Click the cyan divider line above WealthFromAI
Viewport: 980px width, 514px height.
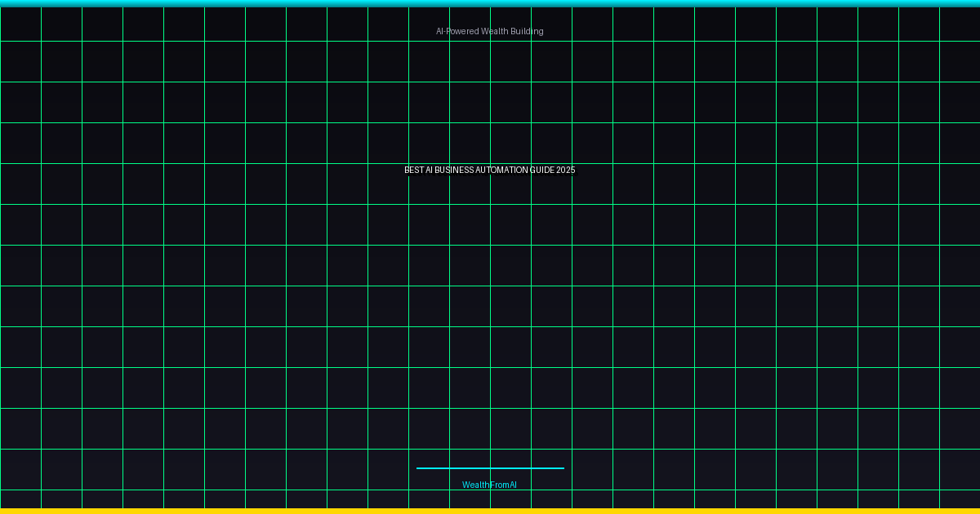pyautogui.click(x=490, y=468)
